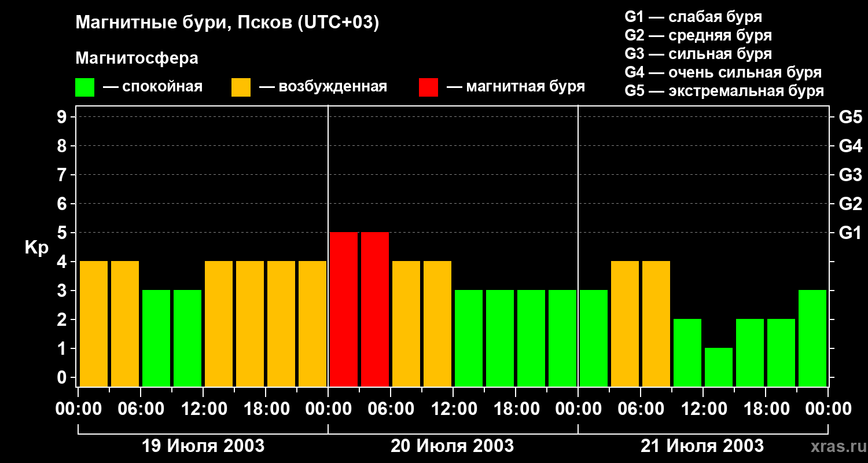Viewport: 868px width, 463px height.
Task: Select the 'G1 — слабая буря' legend line
Action: 693,17
